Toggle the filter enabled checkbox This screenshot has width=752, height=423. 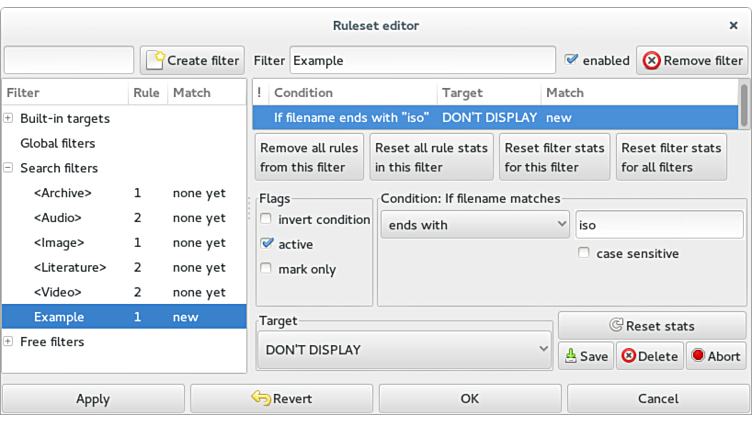pos(572,60)
